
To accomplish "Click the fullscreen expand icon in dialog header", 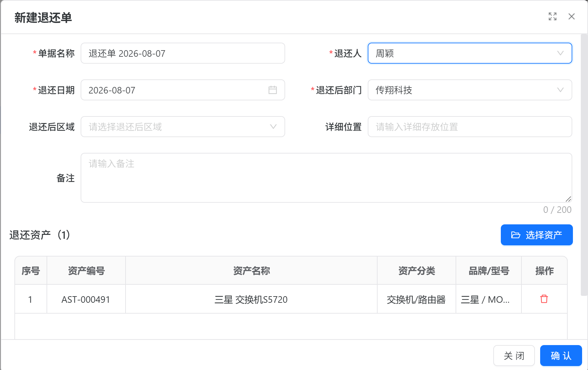I will tap(553, 16).
